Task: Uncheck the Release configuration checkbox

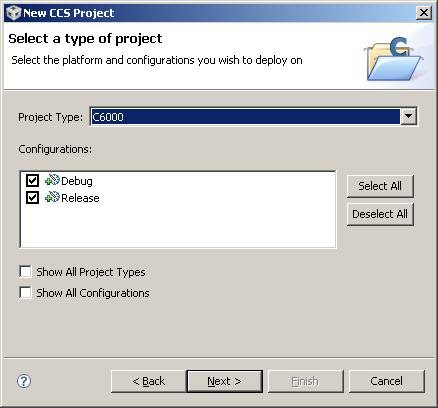Action: pos(32,198)
